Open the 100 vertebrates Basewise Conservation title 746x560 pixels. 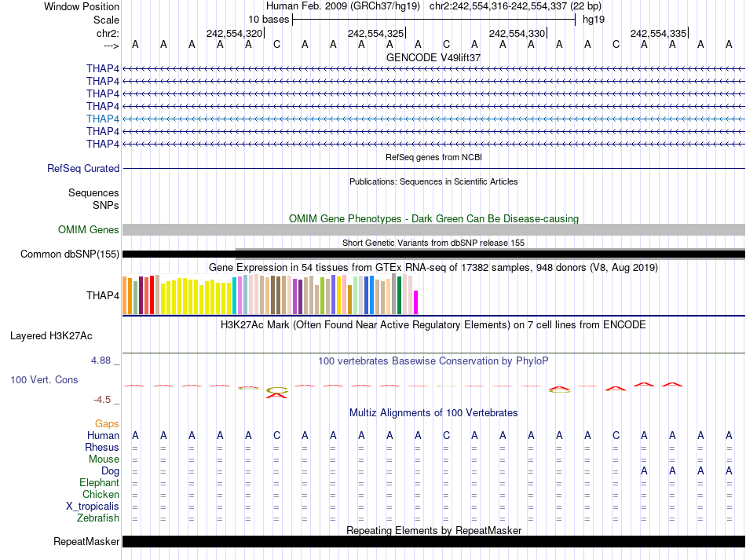tap(433, 361)
